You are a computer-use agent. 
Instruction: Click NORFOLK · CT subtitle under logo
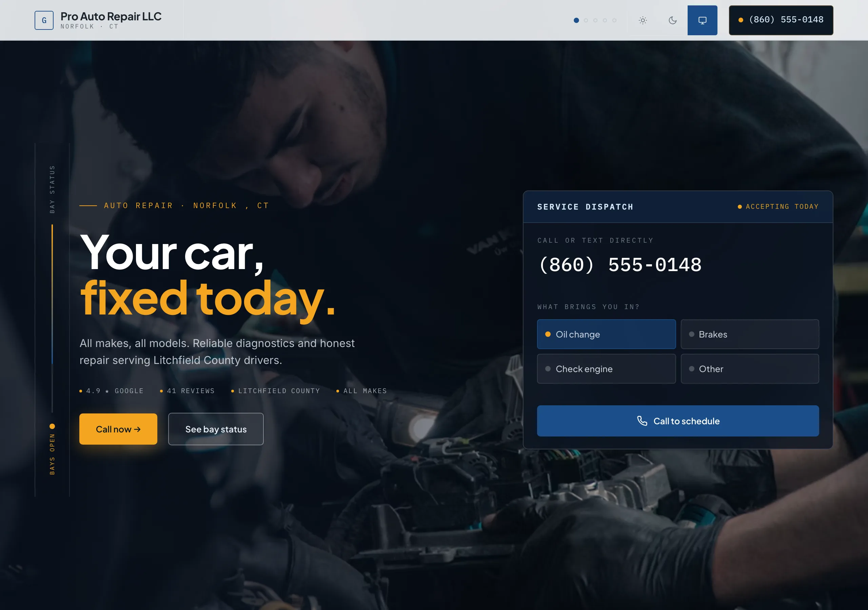[x=89, y=26]
